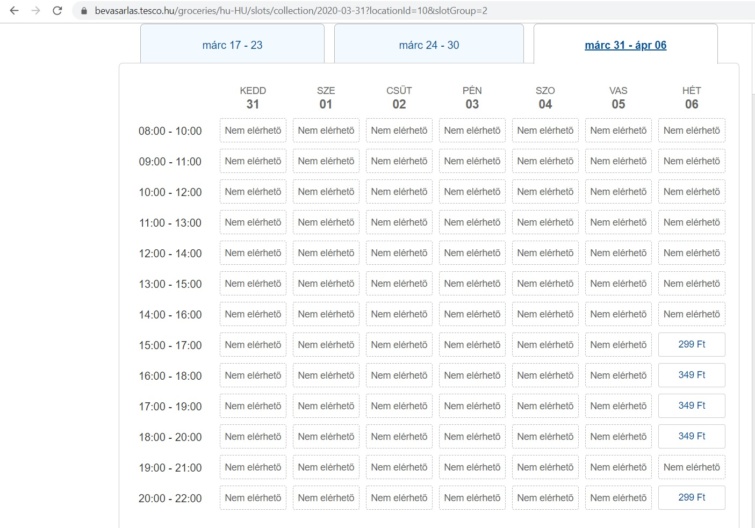Click the browser back arrow
The image size is (755, 528).
11,10
